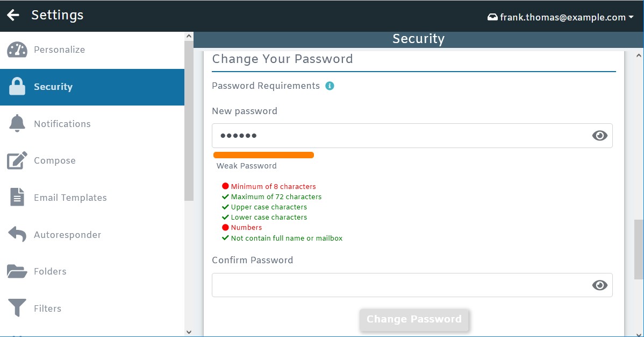Click the Compose pencil icon

pyautogui.click(x=17, y=160)
